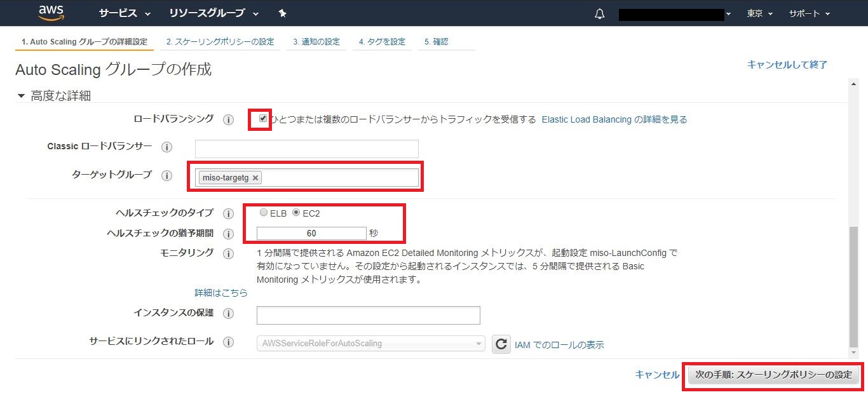Image resolution: width=868 pixels, height=397 pixels.
Task: Click info icon next to ヘルスチェックのタイプ
Action: [x=228, y=213]
